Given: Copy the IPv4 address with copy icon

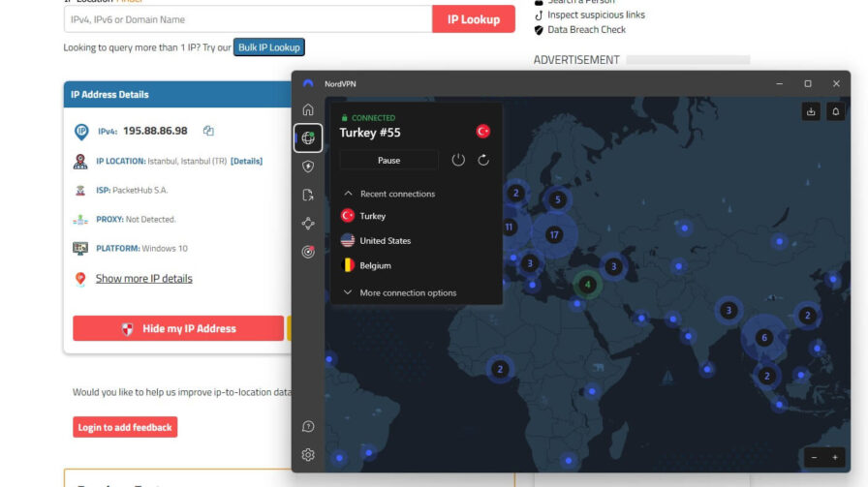Looking at the screenshot, I should coord(208,131).
